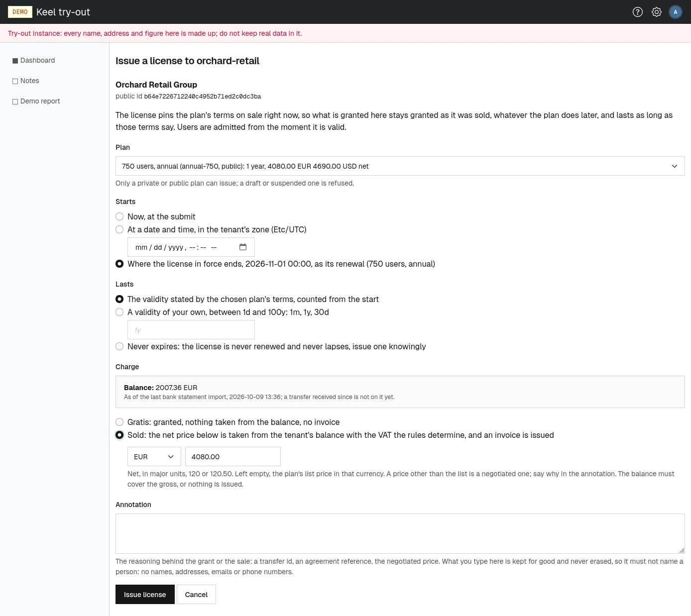Focus the custom validity input field
Image resolution: width=691 pixels, height=616 pixels.
tap(191, 330)
